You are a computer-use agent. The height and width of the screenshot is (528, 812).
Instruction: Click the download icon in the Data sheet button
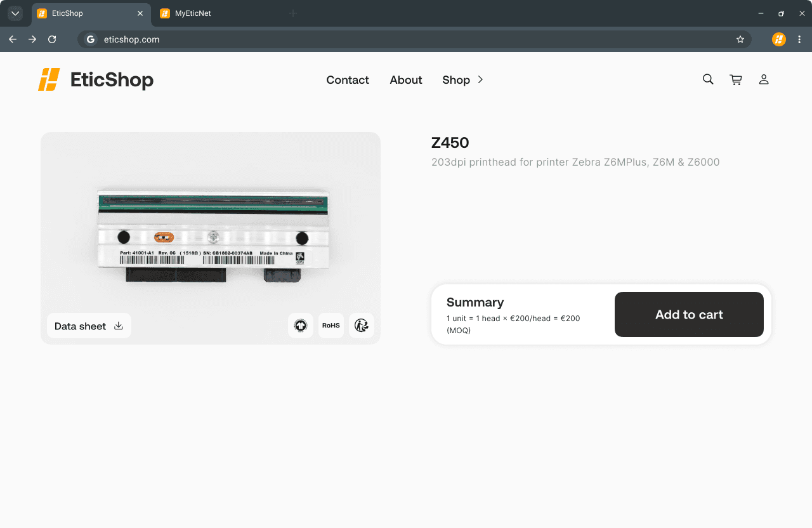(119, 326)
